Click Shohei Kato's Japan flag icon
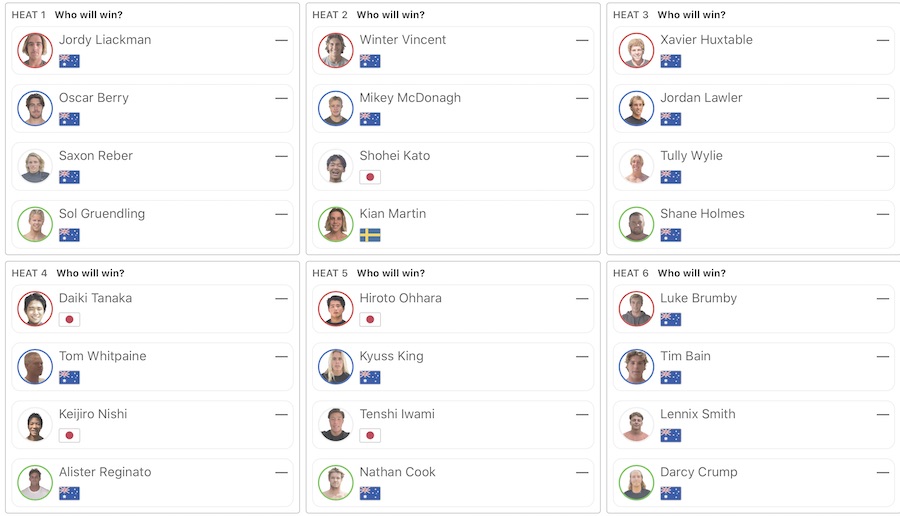Screen dimensions: 900x516 pos(370,177)
